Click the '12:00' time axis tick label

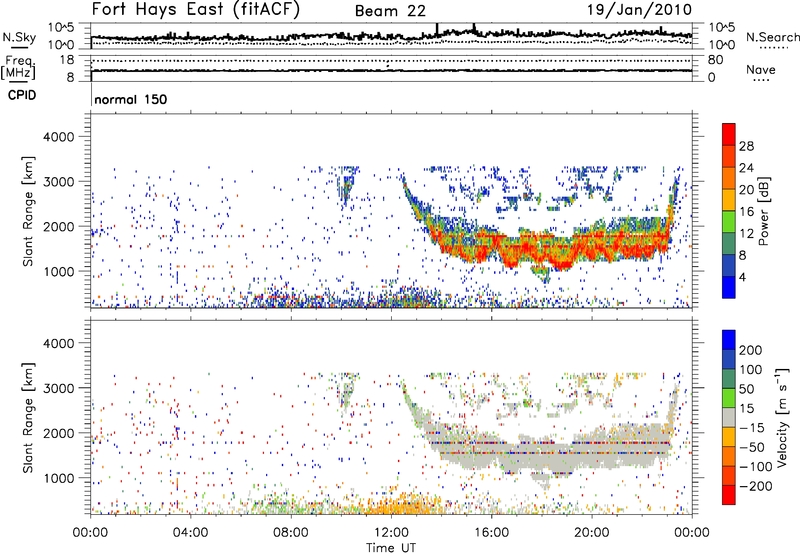click(391, 533)
